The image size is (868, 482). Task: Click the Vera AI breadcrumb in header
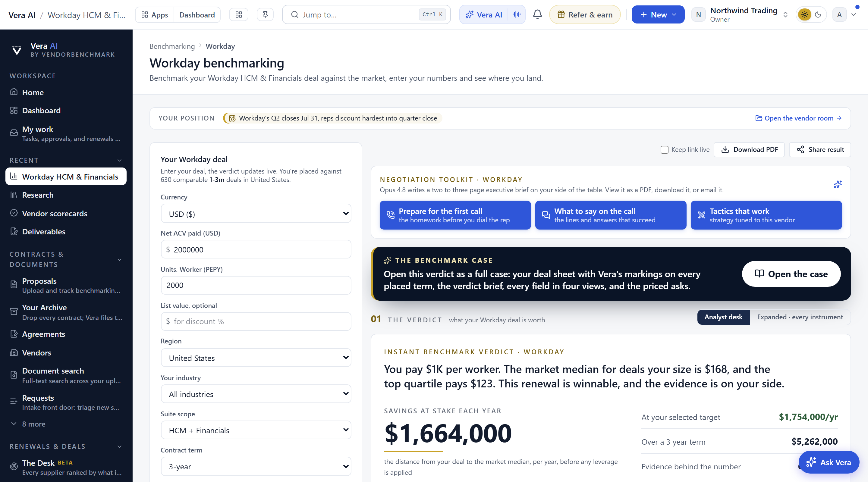(22, 15)
